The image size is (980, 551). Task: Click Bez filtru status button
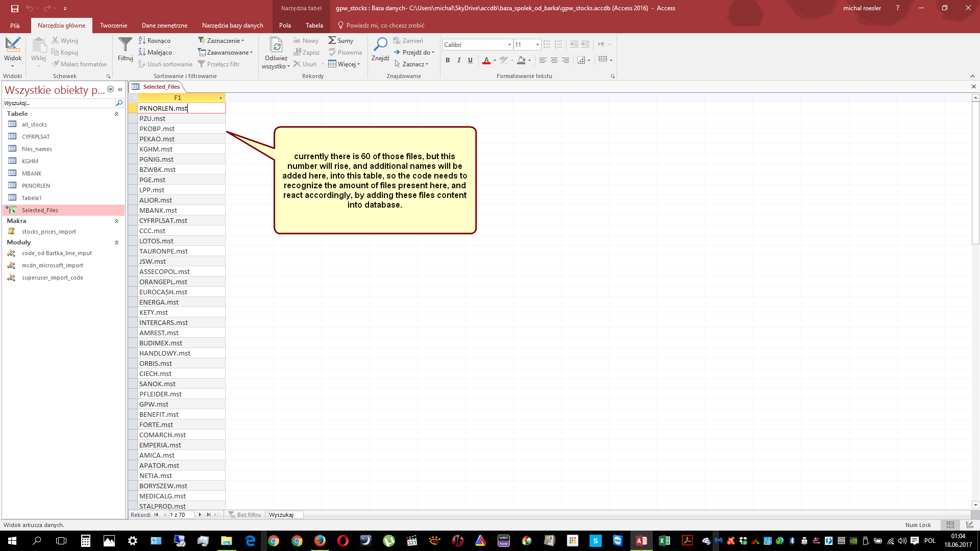point(244,515)
